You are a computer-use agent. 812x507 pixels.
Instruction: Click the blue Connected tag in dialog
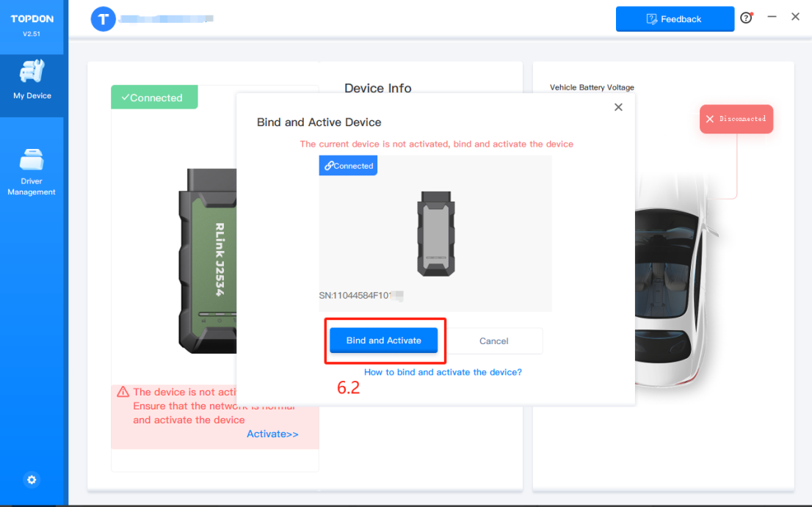349,166
